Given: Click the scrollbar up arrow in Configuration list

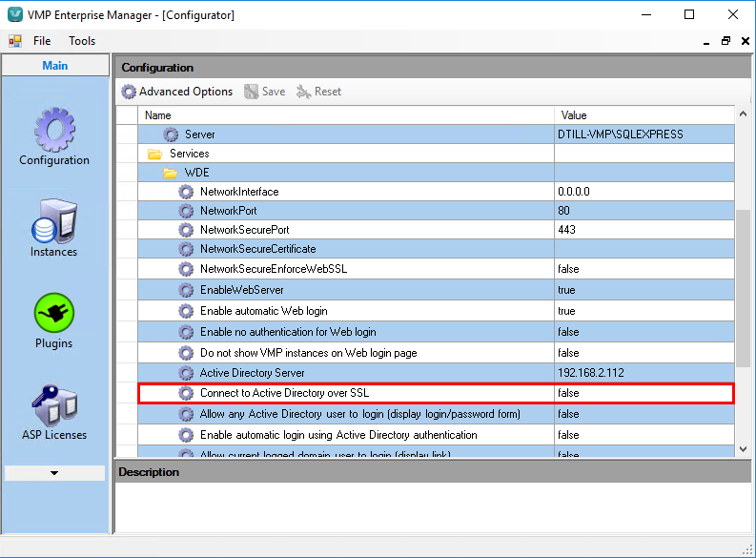Looking at the screenshot, I should 743,114.
